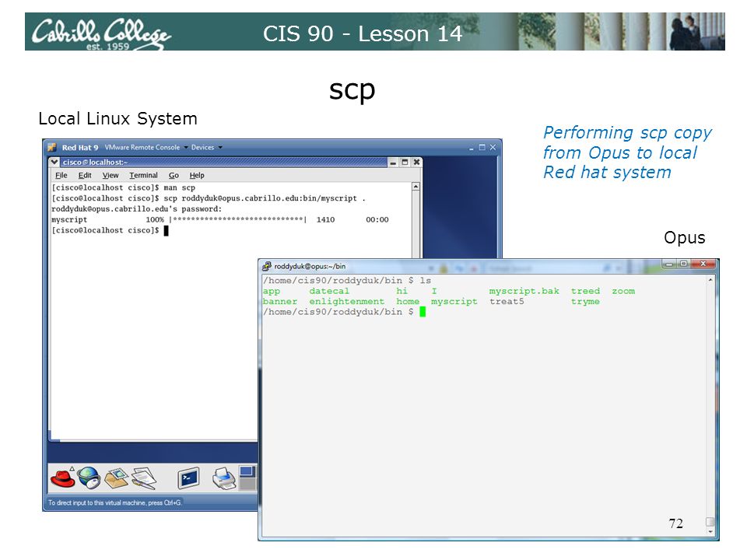747x560 pixels.
Task: Click the Opus window scrollbar down arrow
Action: 710,531
